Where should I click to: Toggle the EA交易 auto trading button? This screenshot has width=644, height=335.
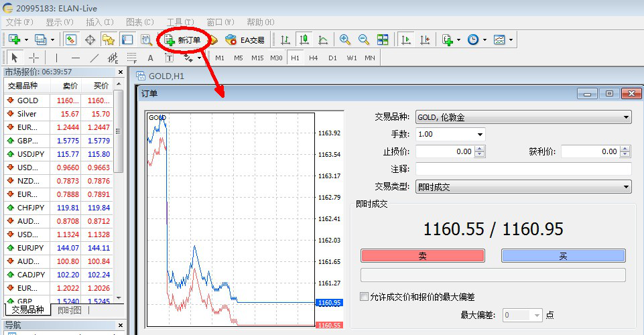(x=245, y=40)
